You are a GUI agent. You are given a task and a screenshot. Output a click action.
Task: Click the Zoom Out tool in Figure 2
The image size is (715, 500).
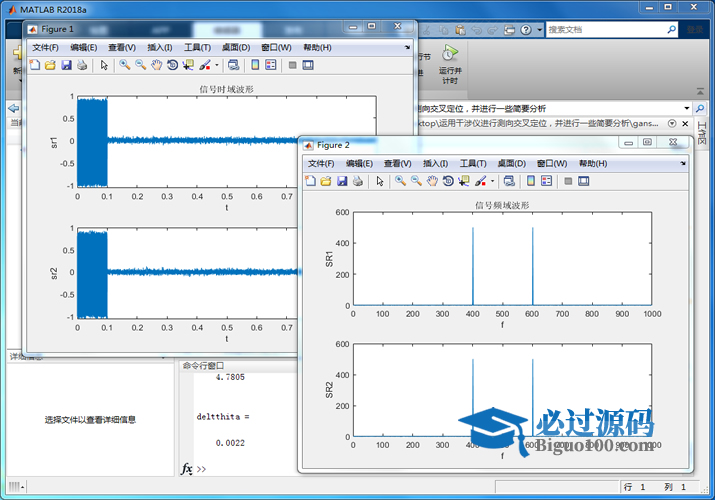416,181
